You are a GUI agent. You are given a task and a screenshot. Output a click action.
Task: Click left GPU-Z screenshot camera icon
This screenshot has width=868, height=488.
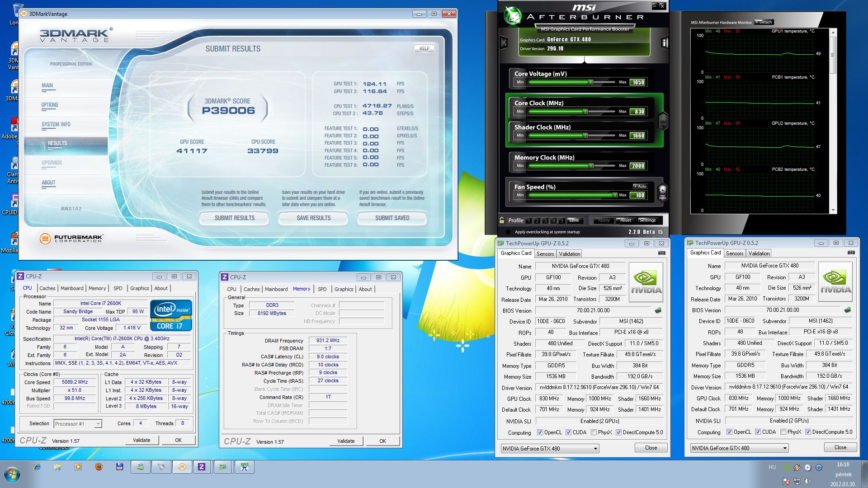pyautogui.click(x=662, y=253)
